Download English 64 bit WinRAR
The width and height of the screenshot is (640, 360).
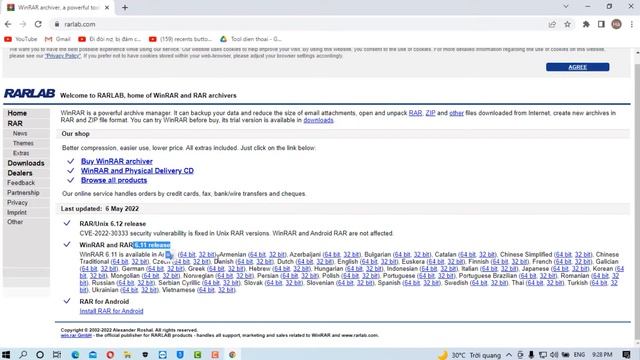tap(369, 262)
